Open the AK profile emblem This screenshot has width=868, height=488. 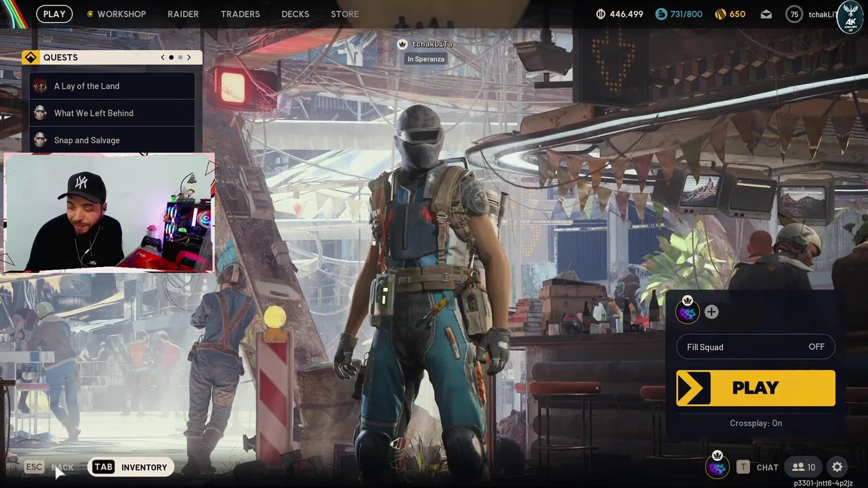(x=850, y=18)
